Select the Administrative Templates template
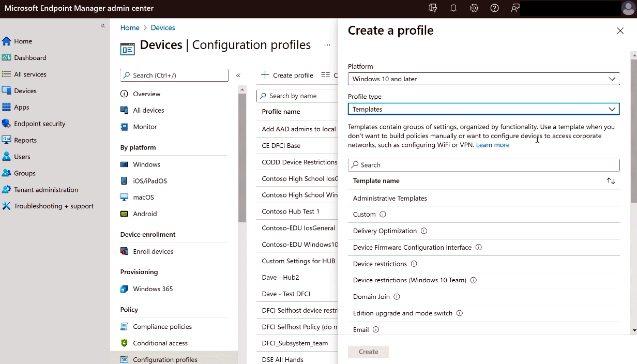Image resolution: width=637 pixels, height=364 pixels. coord(390,199)
